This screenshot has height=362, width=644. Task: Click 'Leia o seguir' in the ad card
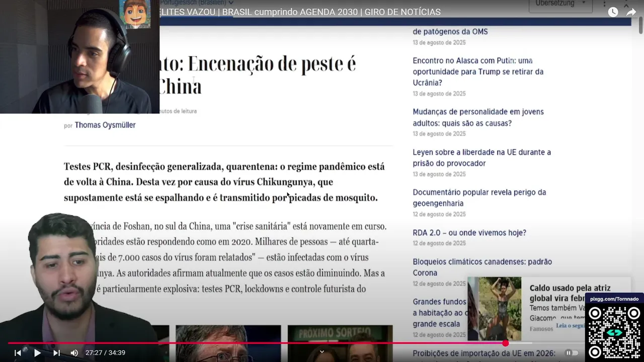pyautogui.click(x=570, y=326)
